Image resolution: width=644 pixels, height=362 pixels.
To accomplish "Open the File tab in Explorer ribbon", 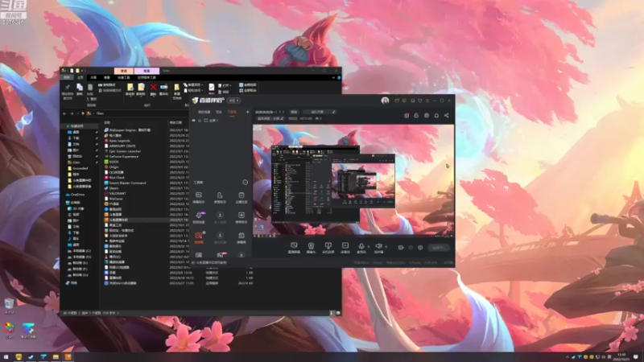I will pos(66,77).
